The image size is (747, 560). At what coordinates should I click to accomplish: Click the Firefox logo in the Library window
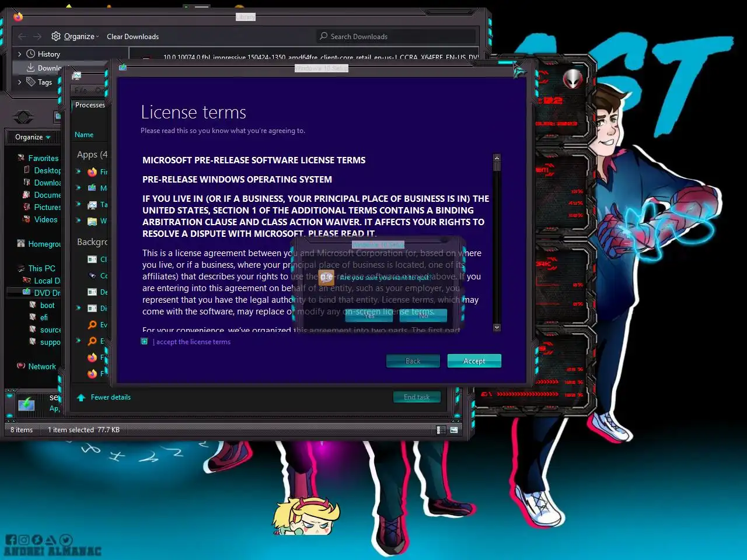tap(18, 16)
